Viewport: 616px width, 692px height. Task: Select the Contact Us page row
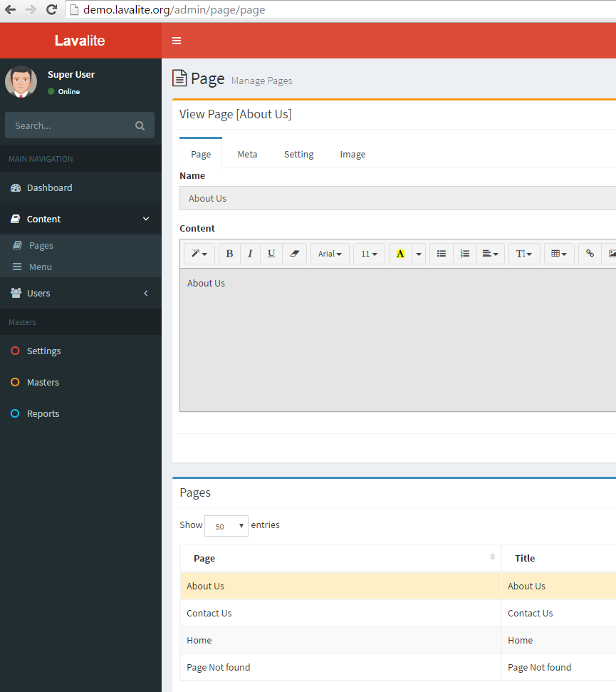pyautogui.click(x=209, y=613)
